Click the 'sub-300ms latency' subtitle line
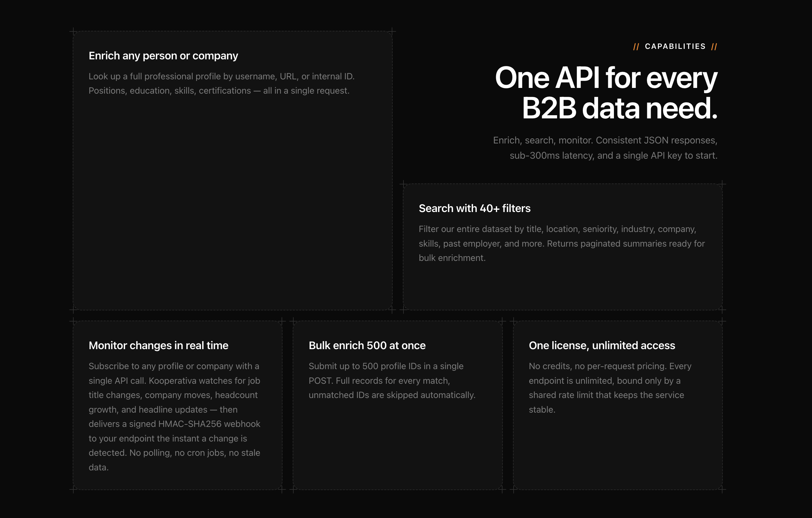This screenshot has width=812, height=518. (x=613, y=156)
